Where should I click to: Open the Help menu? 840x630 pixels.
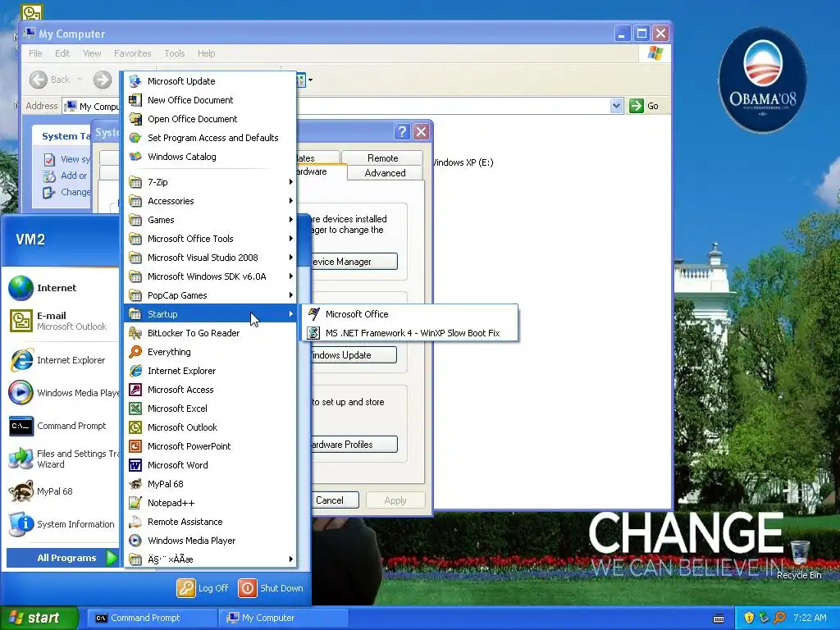point(206,53)
